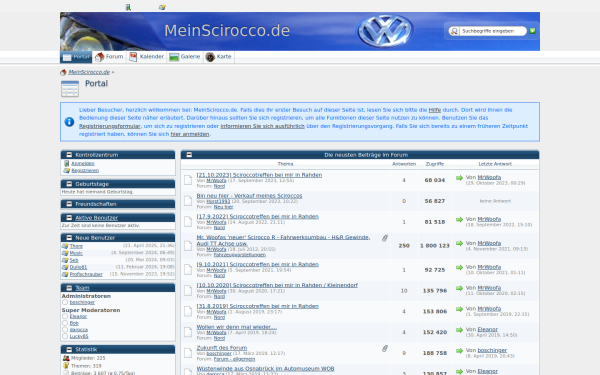Viewport: 600px width, 375px height.
Task: Click the Antworten column header
Action: [404, 164]
